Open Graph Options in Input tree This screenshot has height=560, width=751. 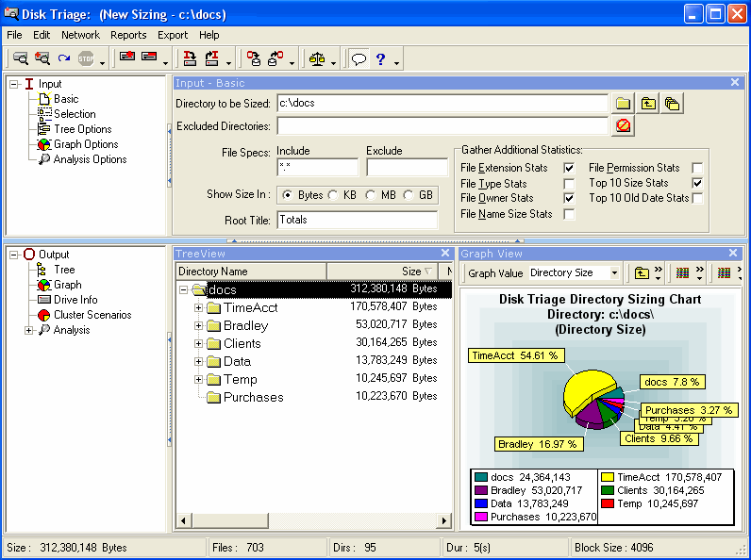(x=86, y=144)
